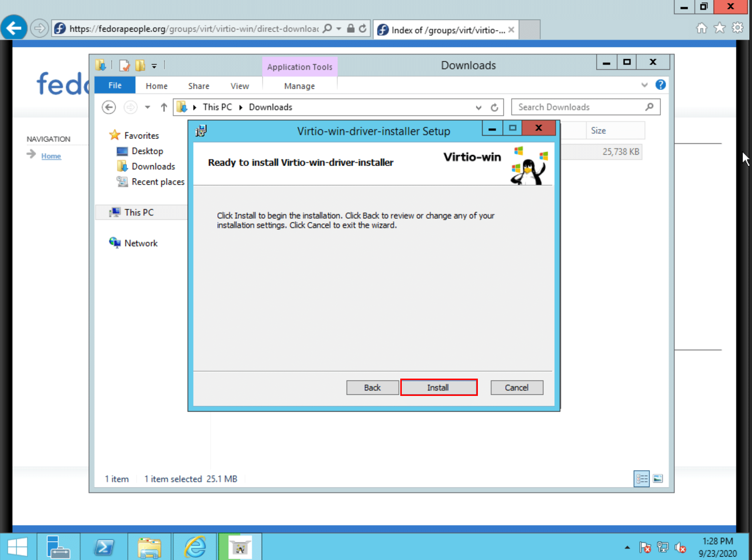Click the Action Center flag icon
Viewport: 752px width, 560px height.
[x=645, y=547]
